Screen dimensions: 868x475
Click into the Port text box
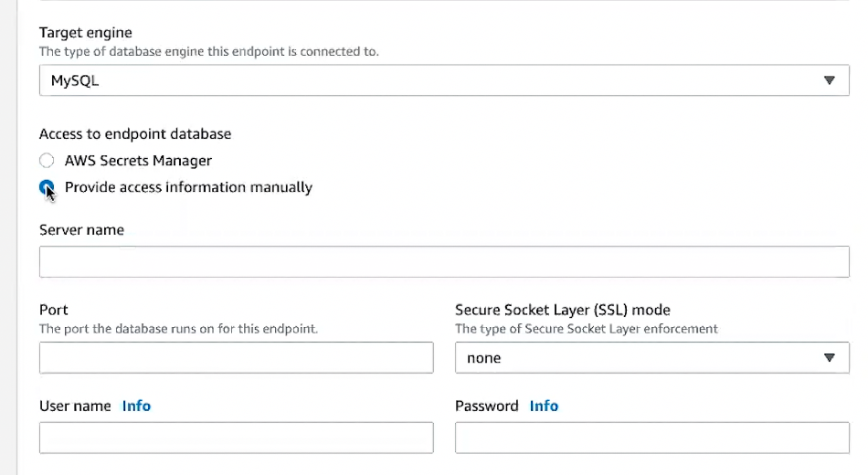point(236,358)
